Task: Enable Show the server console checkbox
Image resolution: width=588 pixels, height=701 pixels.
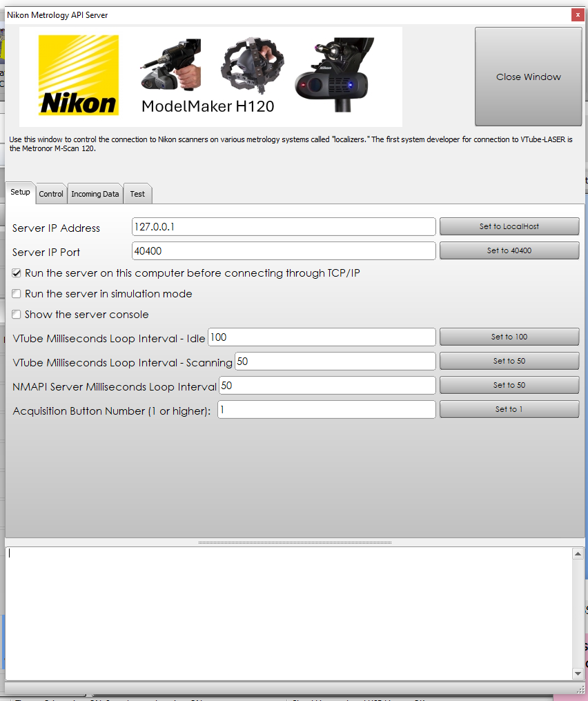Action: (x=17, y=315)
